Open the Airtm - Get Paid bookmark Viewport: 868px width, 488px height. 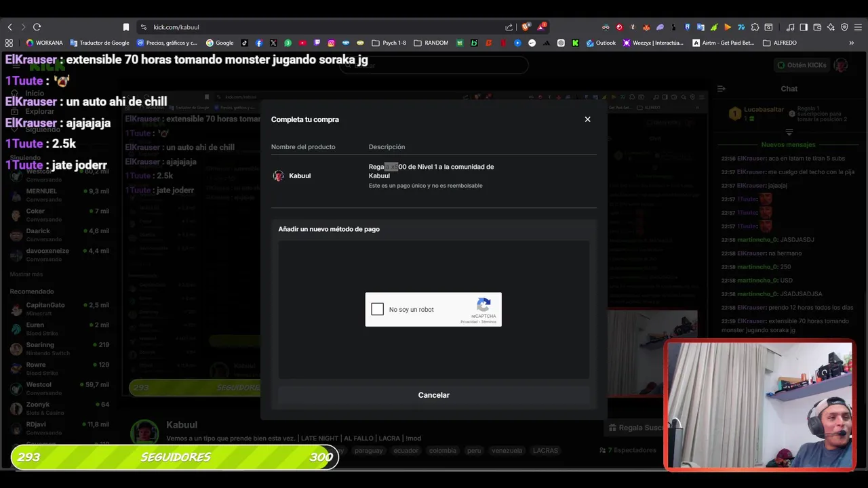tap(723, 43)
